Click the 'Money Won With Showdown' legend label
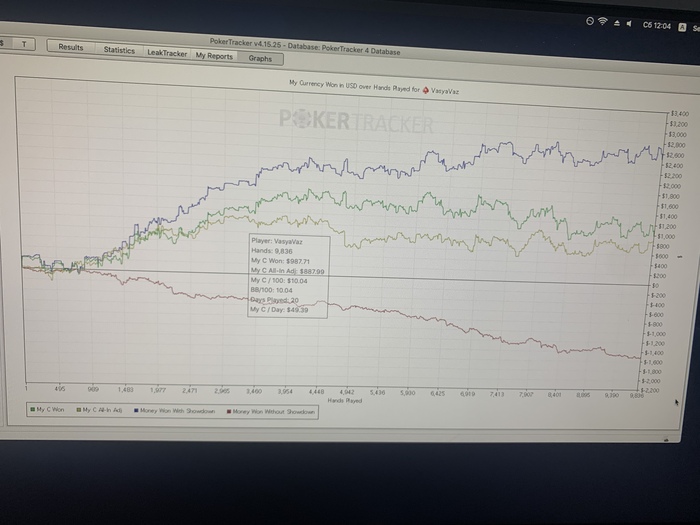This screenshot has height=525, width=700. pos(178,411)
